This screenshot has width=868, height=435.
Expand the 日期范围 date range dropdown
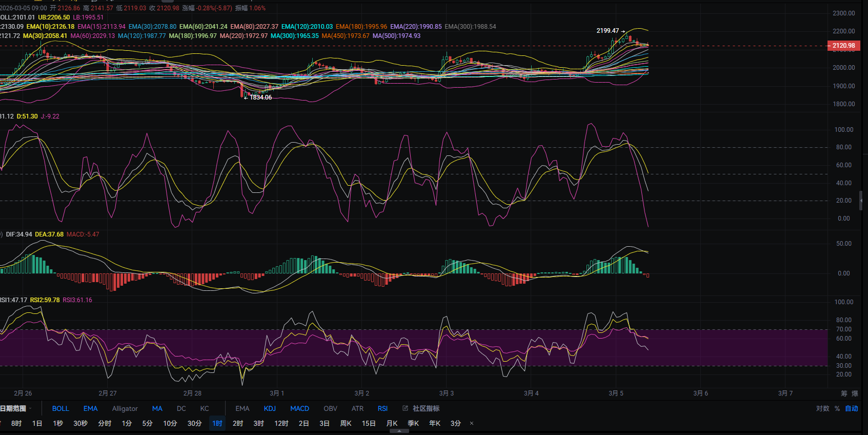(x=15, y=408)
